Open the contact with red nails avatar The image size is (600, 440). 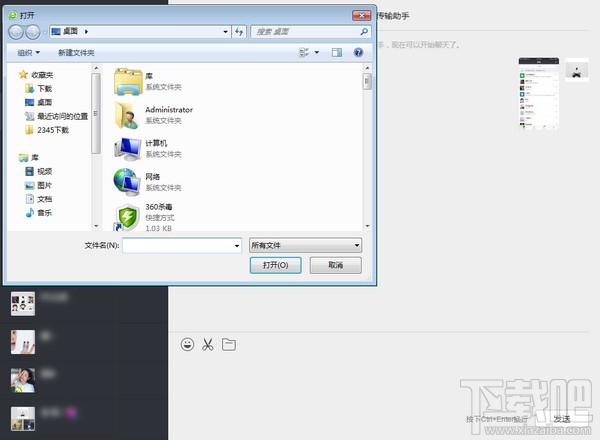(x=23, y=342)
